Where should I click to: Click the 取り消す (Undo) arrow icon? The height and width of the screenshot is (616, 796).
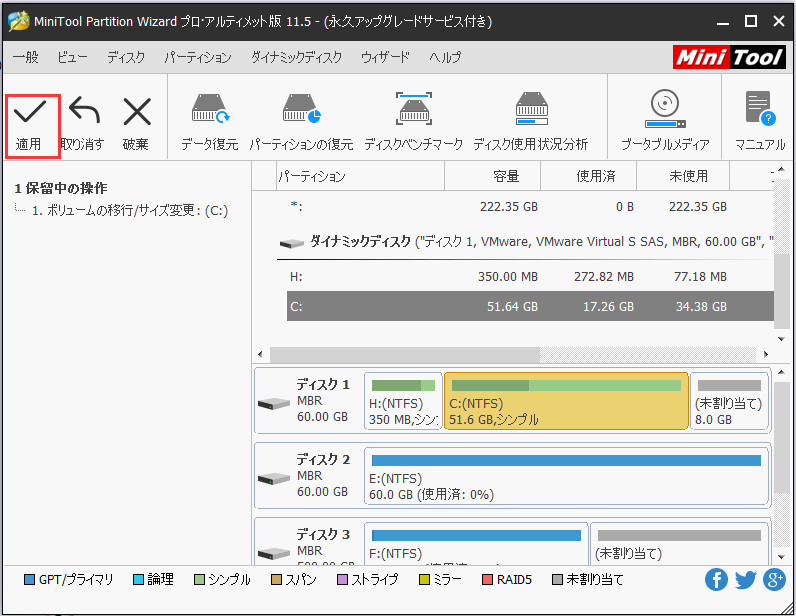(83, 113)
